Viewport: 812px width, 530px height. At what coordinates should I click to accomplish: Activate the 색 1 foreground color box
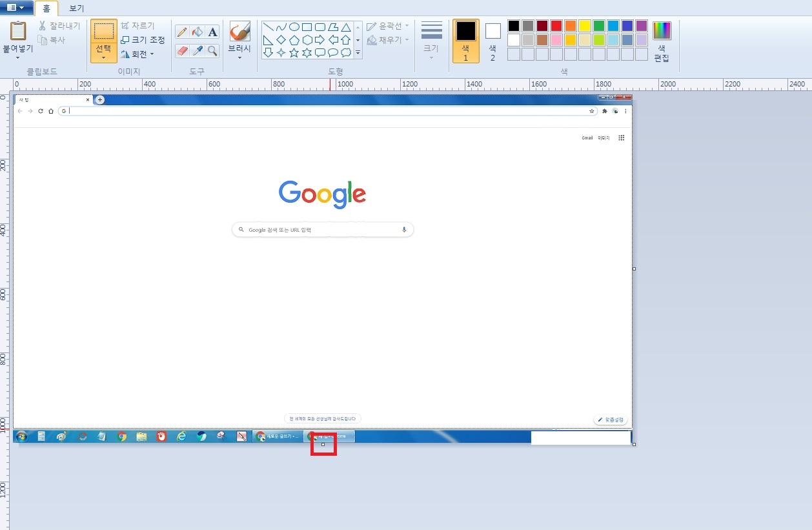pyautogui.click(x=466, y=41)
